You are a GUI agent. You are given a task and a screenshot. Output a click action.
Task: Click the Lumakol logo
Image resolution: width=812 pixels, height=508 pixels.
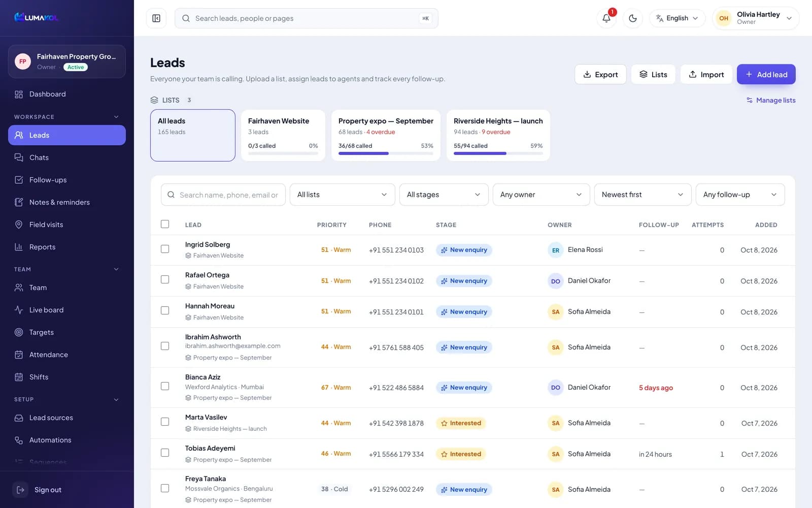36,17
